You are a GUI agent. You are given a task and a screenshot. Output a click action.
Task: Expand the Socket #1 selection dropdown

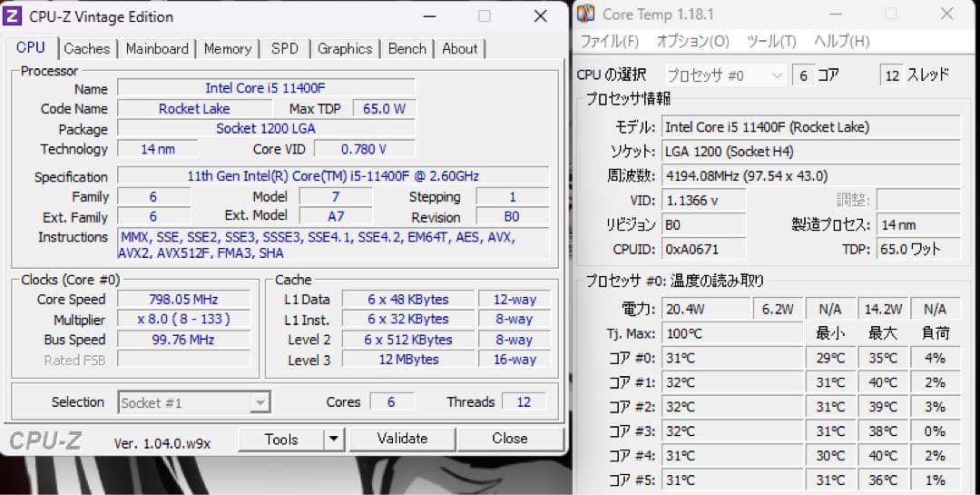(x=260, y=403)
